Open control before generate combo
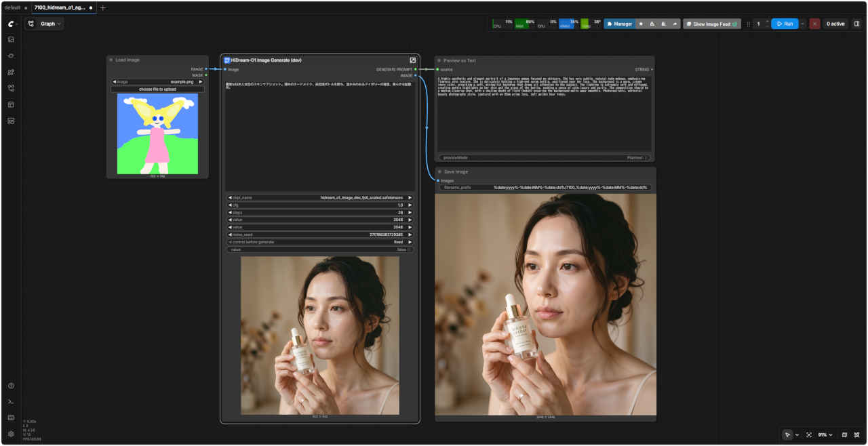Viewport: 868px width, 446px height. 320,242
